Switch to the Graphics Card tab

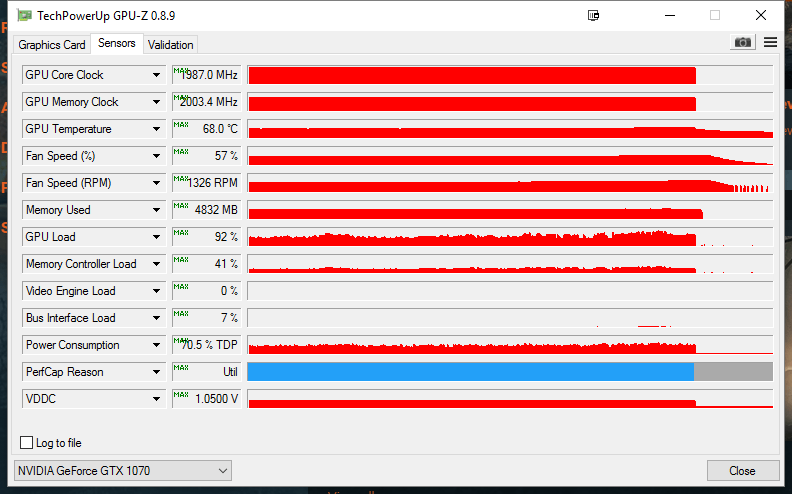[x=52, y=44]
